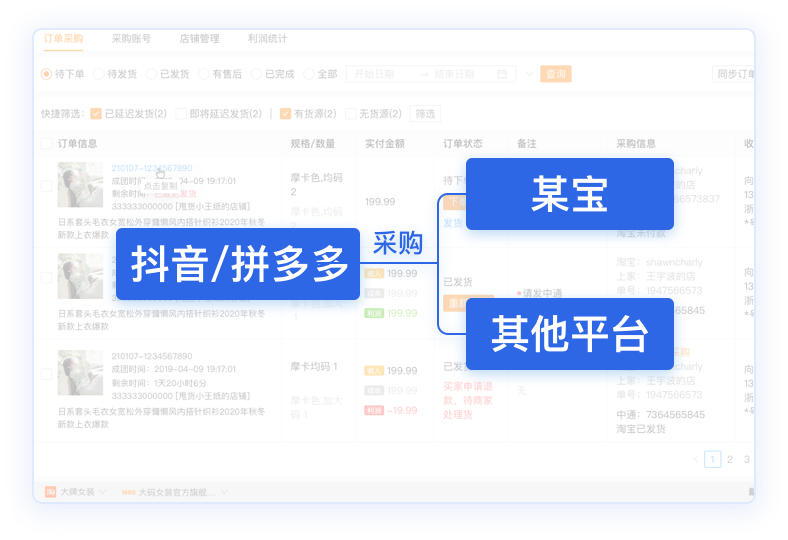
Task: Click the 实付金额 column header
Action: tap(384, 144)
